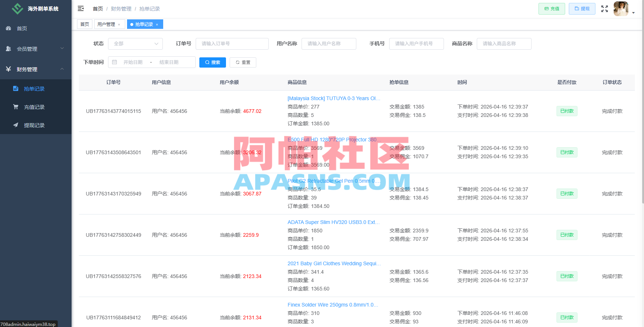
Task: Click 已付款 tag for order UB17763143508643501
Action: coord(567,152)
